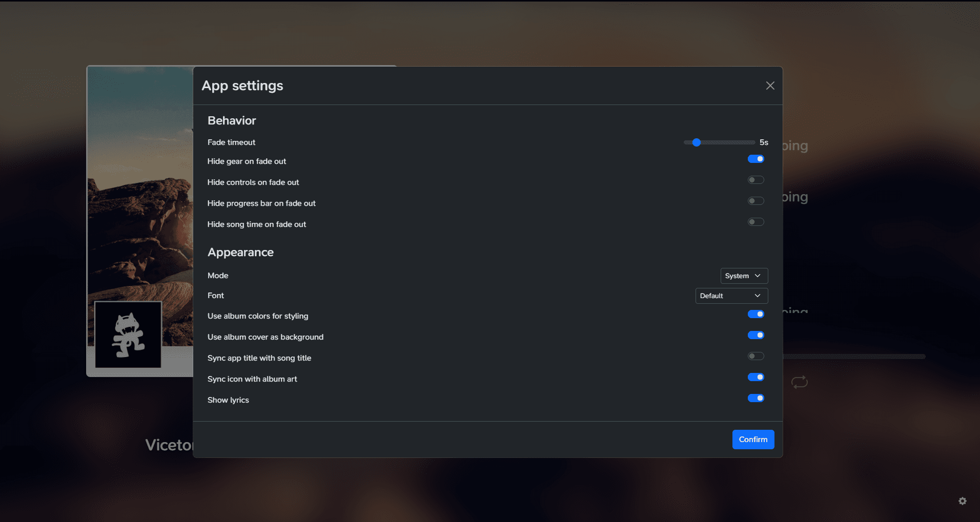Disable Use album cover as background
The image size is (980, 522).
point(756,335)
